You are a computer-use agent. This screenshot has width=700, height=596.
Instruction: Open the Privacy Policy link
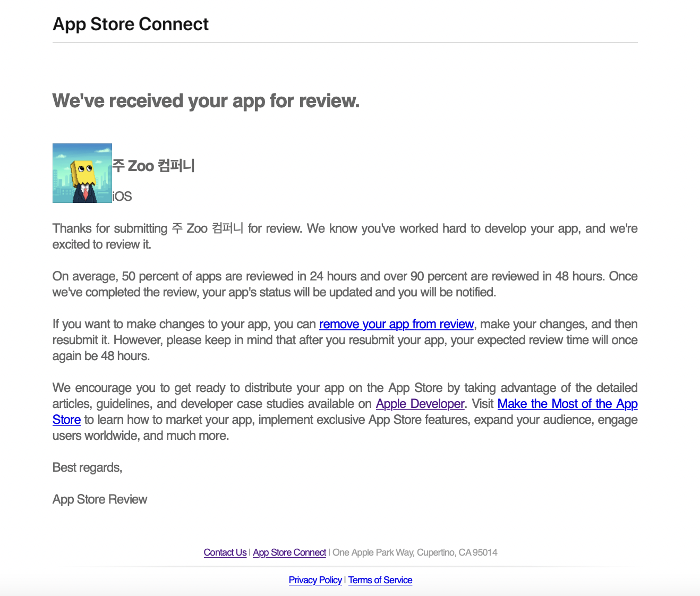(315, 580)
